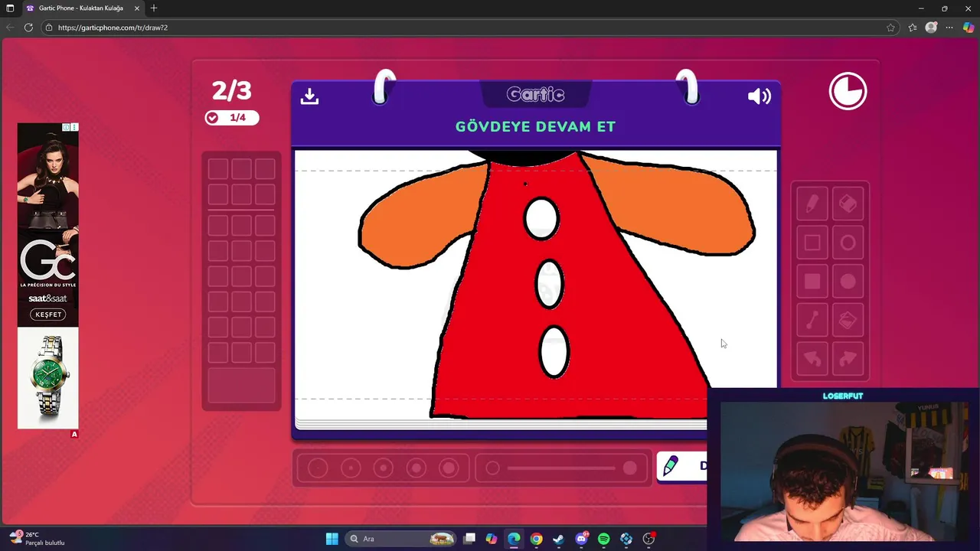This screenshot has height=551, width=980.
Task: Click the done button with pencil icon
Action: click(x=682, y=466)
